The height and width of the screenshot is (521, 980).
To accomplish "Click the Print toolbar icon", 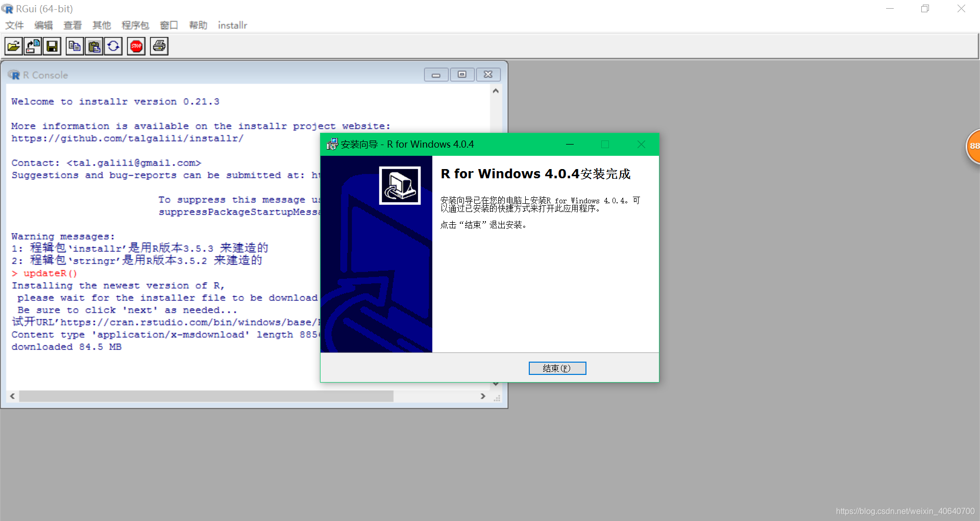I will [x=159, y=46].
